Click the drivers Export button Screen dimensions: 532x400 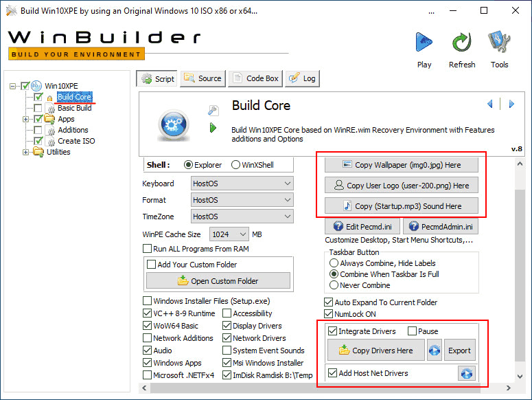click(x=459, y=350)
